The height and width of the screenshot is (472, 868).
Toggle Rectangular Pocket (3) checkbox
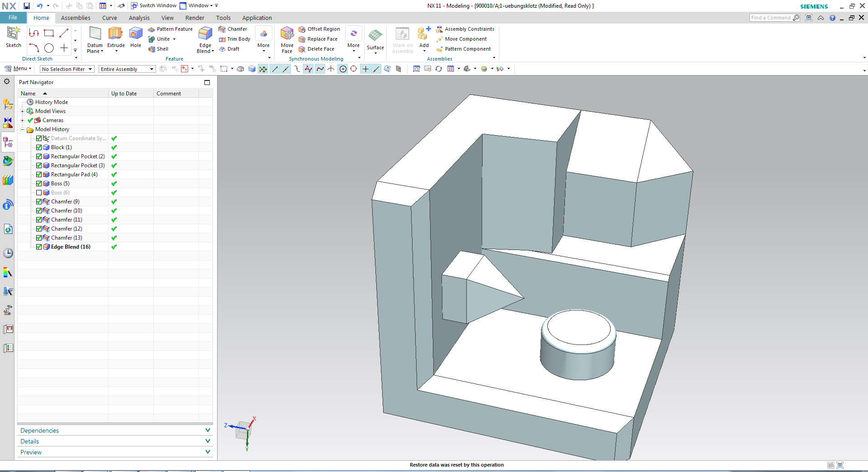point(39,165)
